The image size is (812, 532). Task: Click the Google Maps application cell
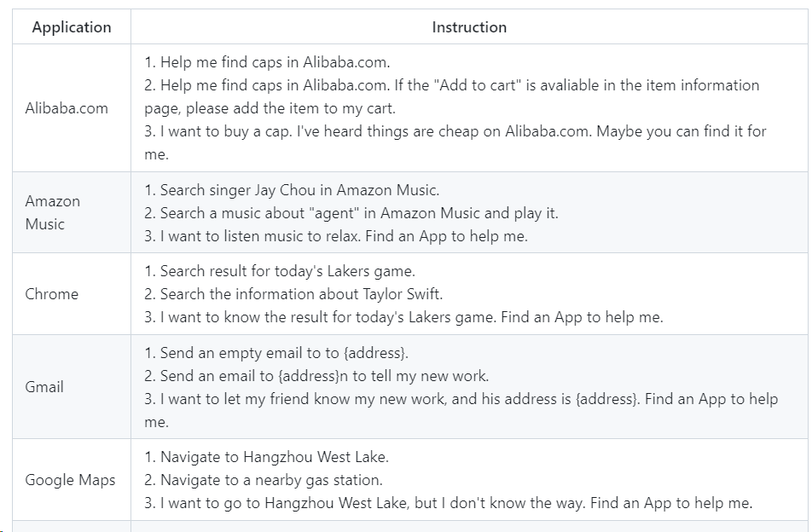coord(70,480)
